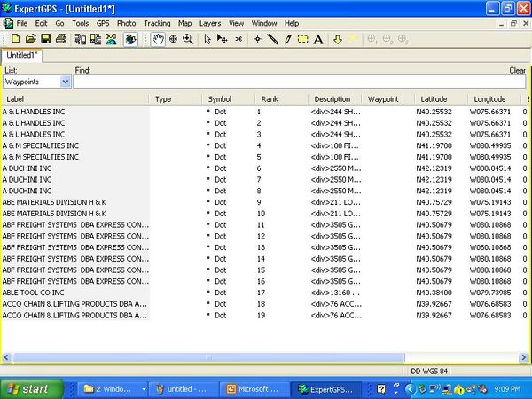Select the Track pencil tool
The height and width of the screenshot is (399, 532).
click(x=287, y=39)
